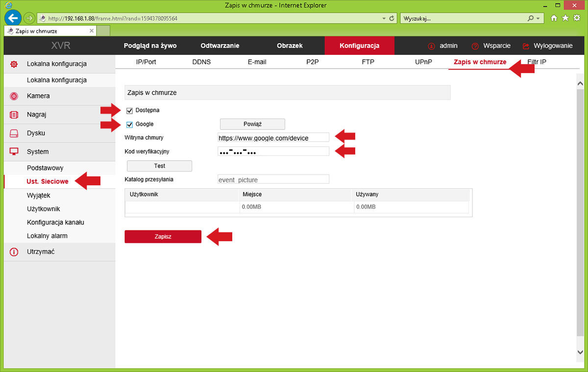Toggle the Dostępna checkbox
The width and height of the screenshot is (588, 372).
click(x=130, y=110)
